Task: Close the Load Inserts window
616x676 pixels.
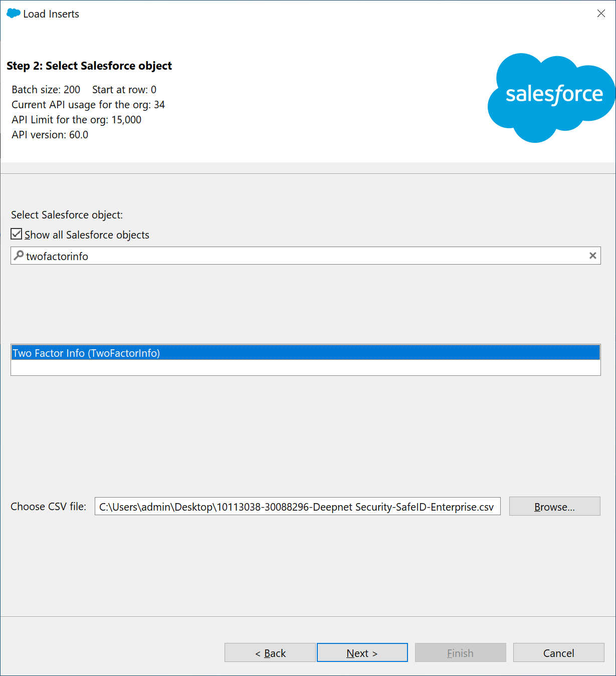Action: pyautogui.click(x=601, y=14)
